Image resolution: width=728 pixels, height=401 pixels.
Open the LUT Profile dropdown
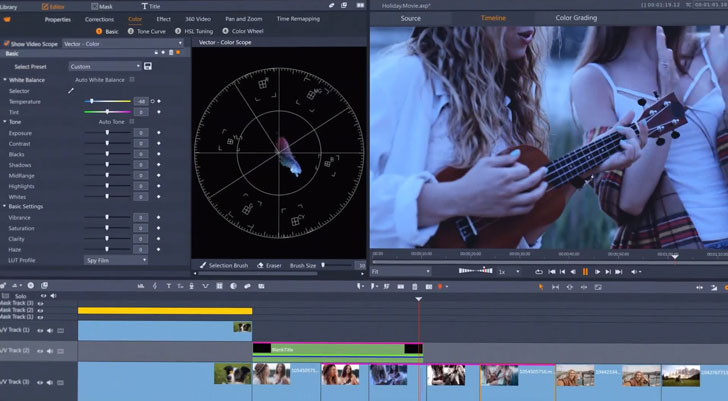[x=116, y=260]
